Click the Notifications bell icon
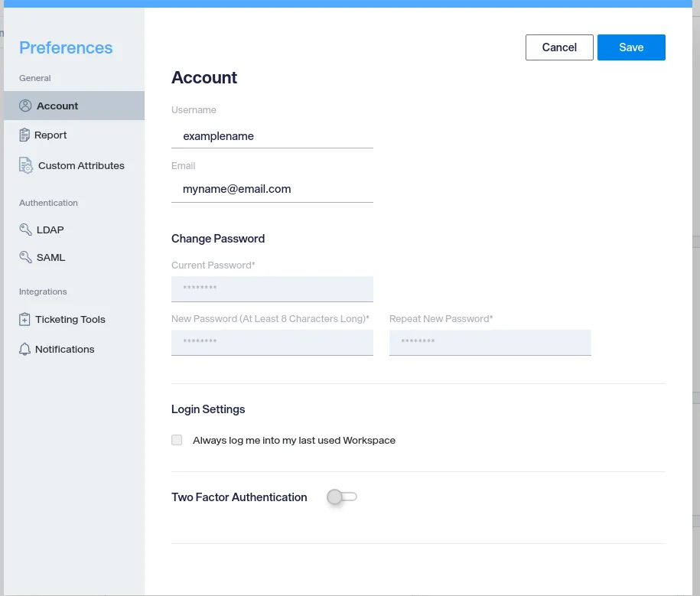Image resolution: width=700 pixels, height=596 pixels. pyautogui.click(x=25, y=350)
